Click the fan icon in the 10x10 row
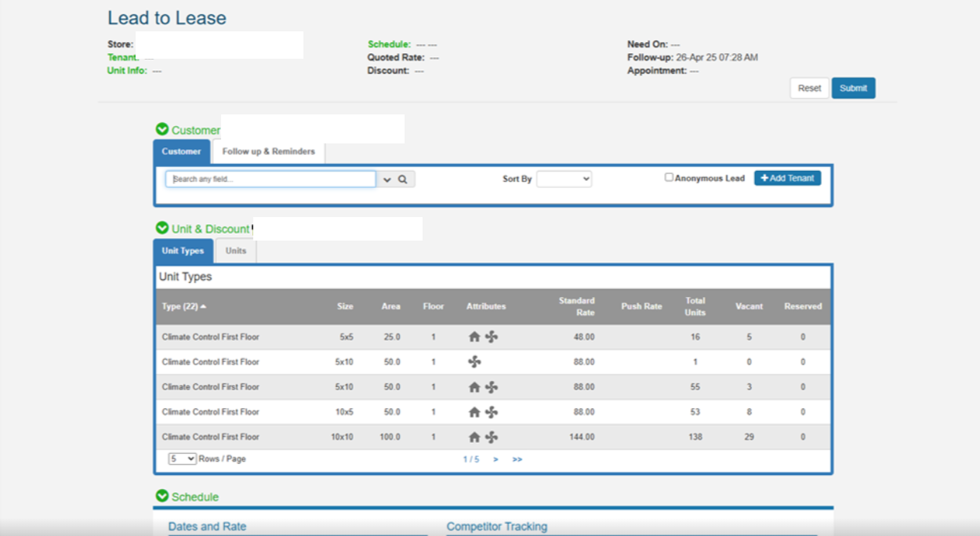This screenshot has width=980, height=536. click(492, 437)
